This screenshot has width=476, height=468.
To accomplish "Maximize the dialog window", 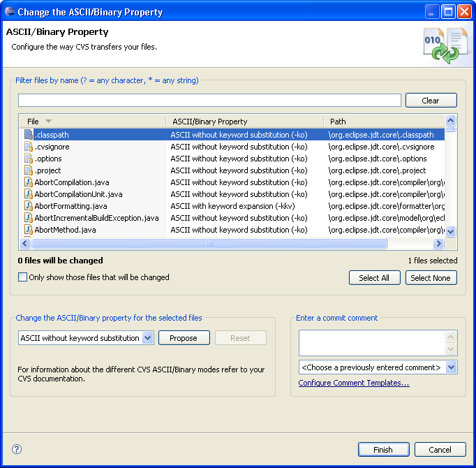I will [x=448, y=12].
